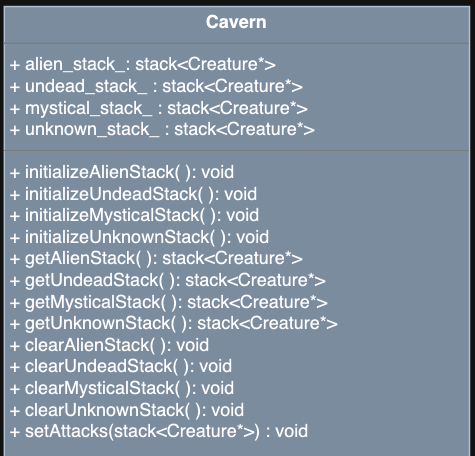475x456 pixels.
Task: Click the getUndeadStack method line
Action: [168, 280]
